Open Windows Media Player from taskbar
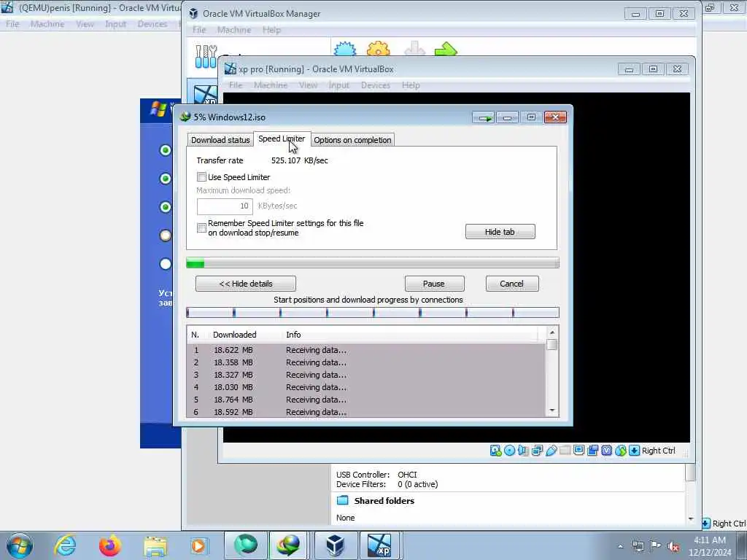This screenshot has height=560, width=747. point(198,545)
